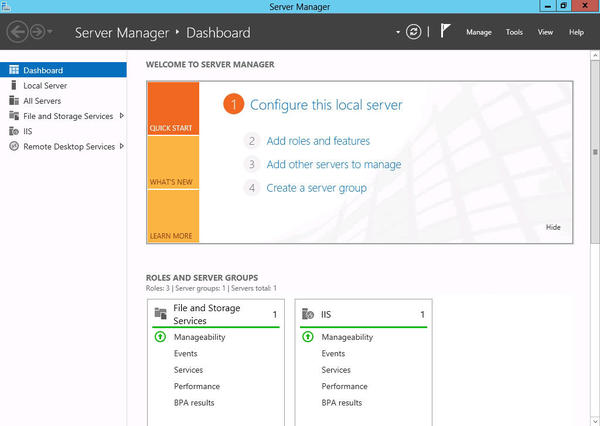
Task: Open the Manage menu
Action: 479,32
